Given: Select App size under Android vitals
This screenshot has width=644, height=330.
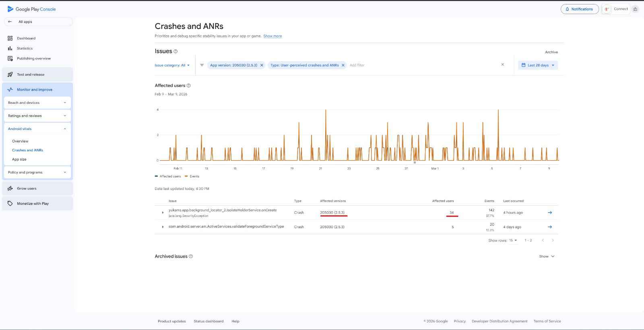Looking at the screenshot, I should coord(19,159).
